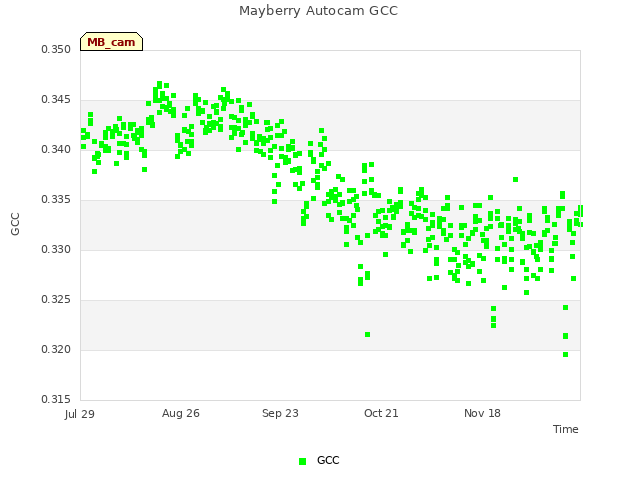640x480 pixels.
Task: Click the green GCC legend swatch
Action: [x=302, y=461]
